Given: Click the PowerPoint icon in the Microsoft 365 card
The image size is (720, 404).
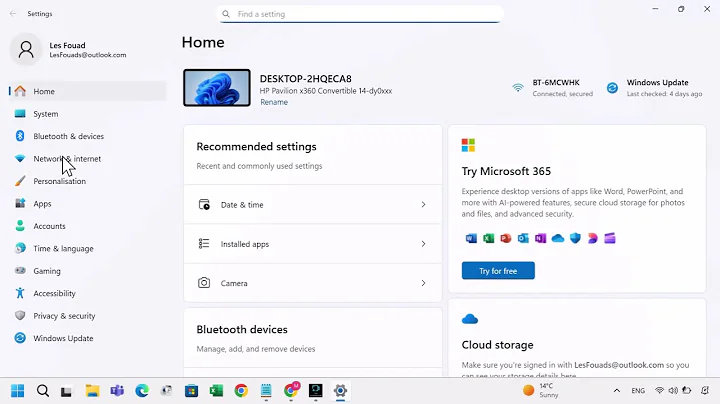Looking at the screenshot, I should point(506,238).
